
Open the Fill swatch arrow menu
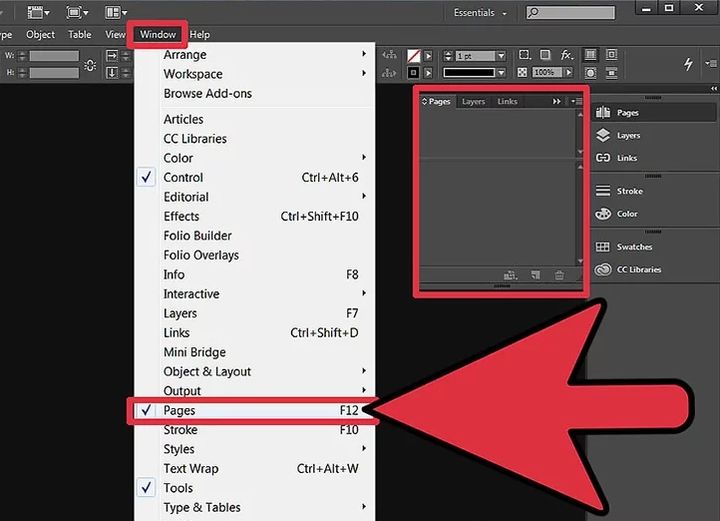pos(428,56)
